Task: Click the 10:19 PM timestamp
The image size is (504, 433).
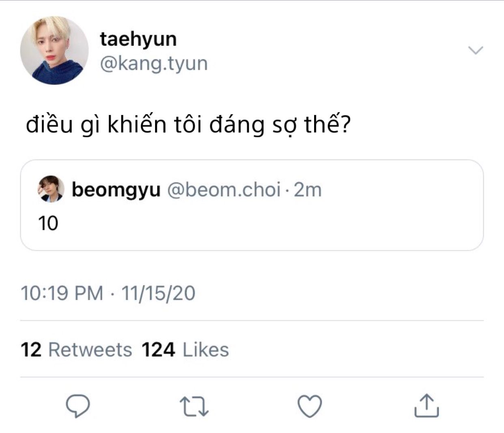Action: [62, 293]
